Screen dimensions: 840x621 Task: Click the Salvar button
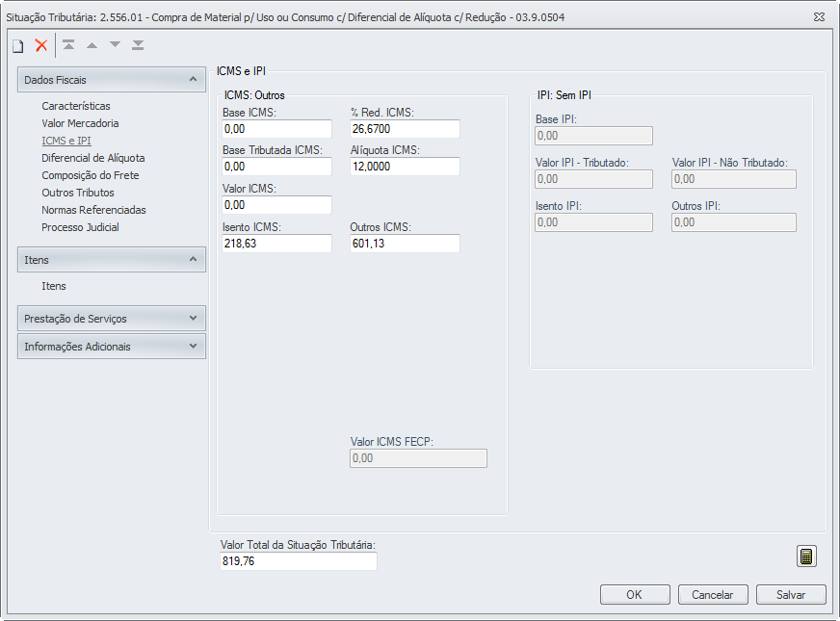pyautogui.click(x=791, y=595)
